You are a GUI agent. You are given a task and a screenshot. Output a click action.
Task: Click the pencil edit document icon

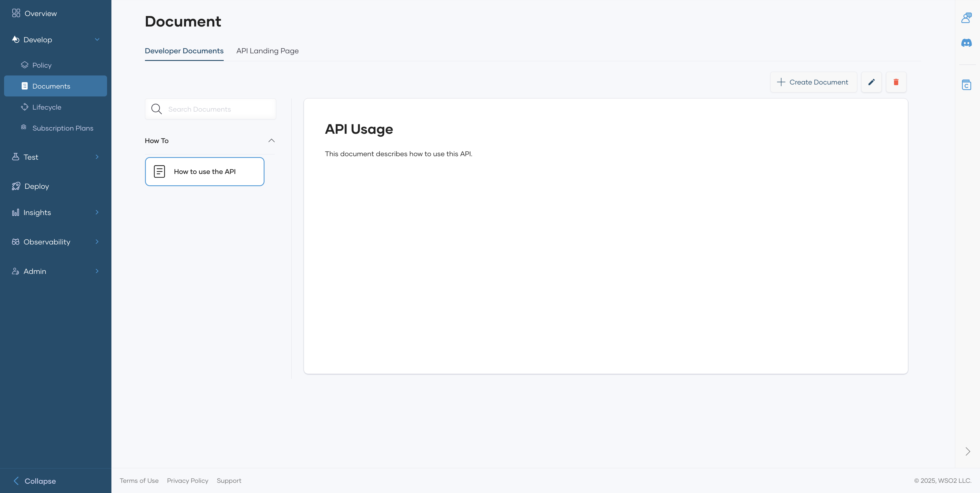(871, 82)
